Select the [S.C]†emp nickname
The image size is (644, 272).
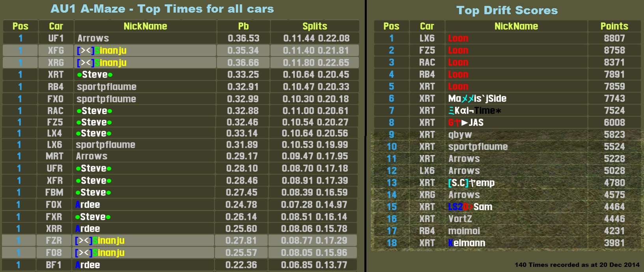point(471,183)
